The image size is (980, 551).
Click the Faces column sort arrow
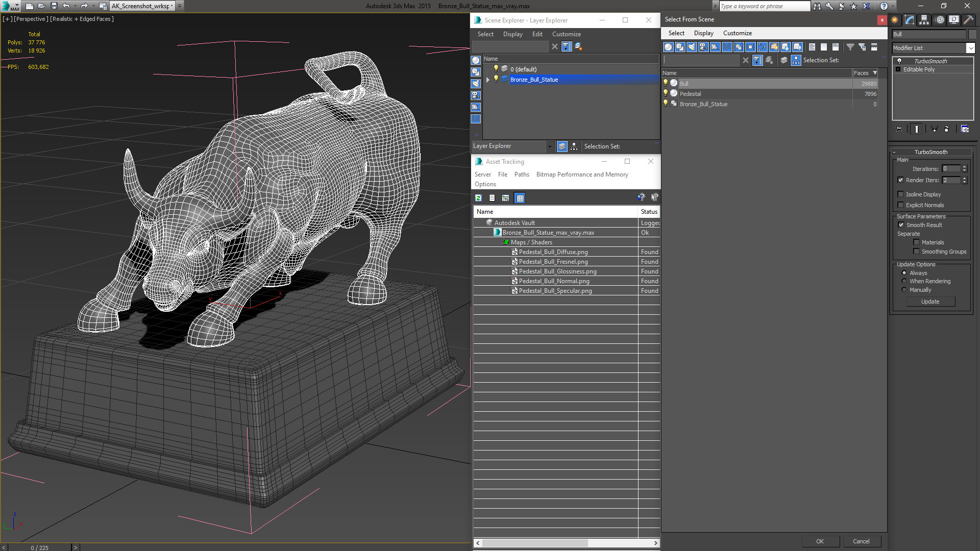[875, 73]
